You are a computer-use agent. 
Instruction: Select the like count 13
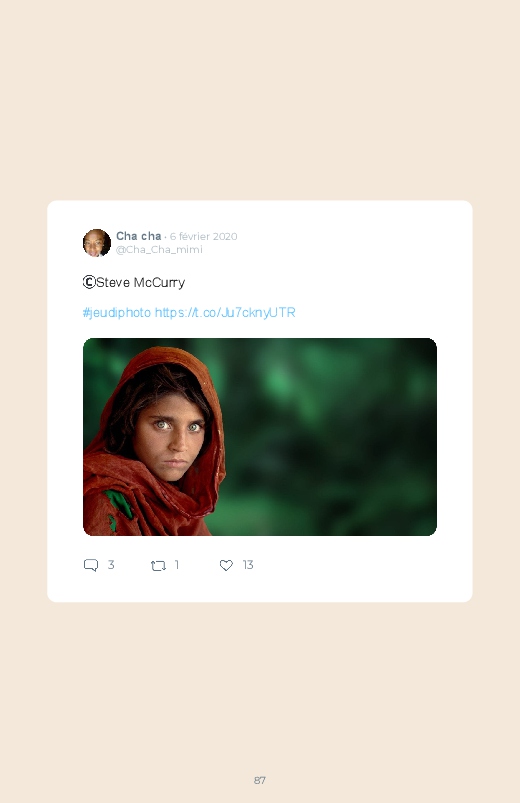248,564
